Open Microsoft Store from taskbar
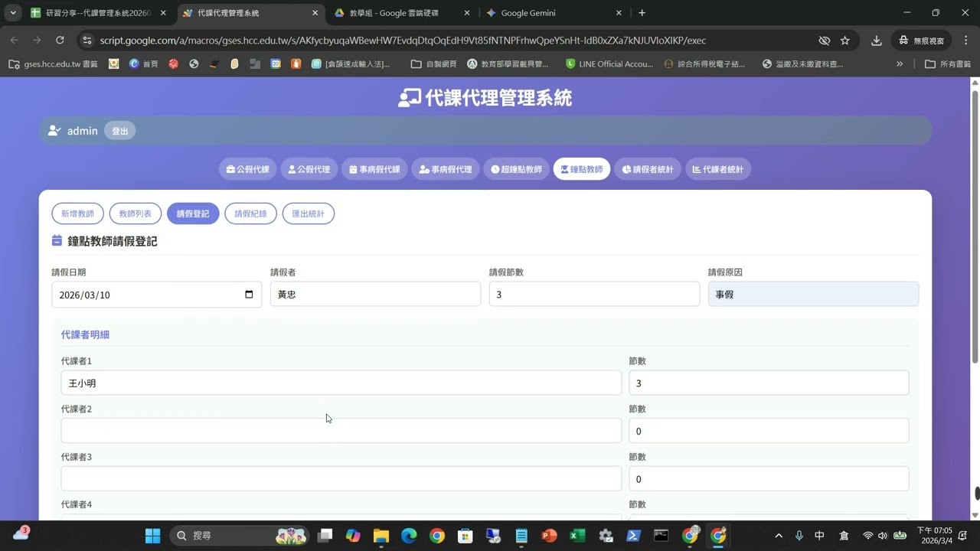Viewport: 980px width, 551px height. 465,536
